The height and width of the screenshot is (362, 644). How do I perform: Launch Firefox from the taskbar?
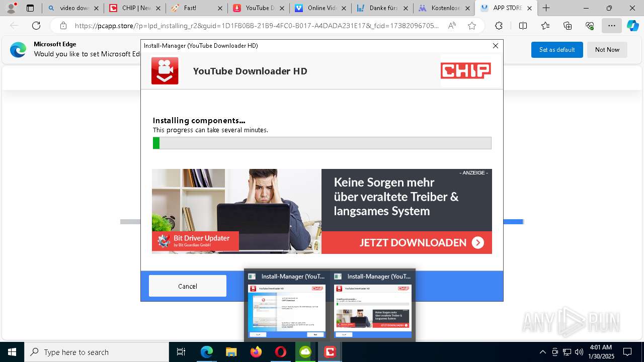(x=256, y=352)
